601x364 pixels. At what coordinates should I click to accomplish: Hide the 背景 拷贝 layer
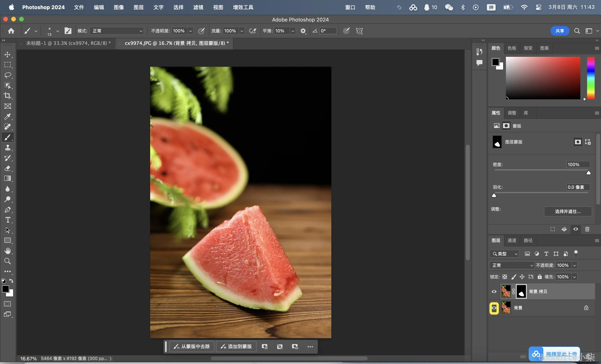point(494,292)
